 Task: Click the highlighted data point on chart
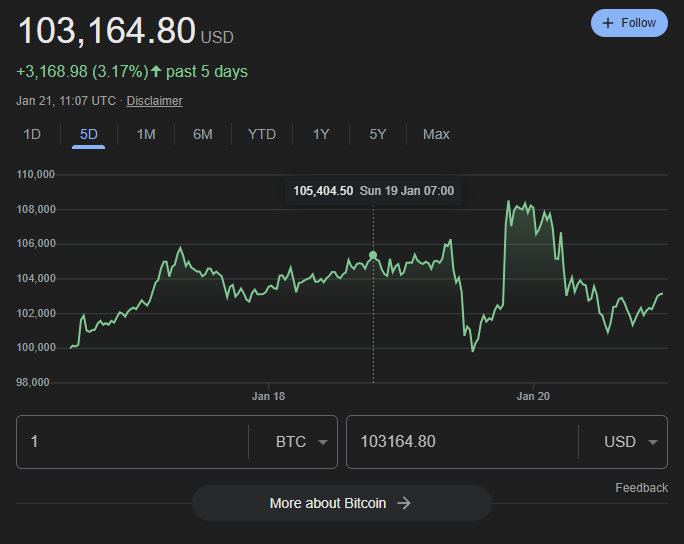pyautogui.click(x=373, y=255)
